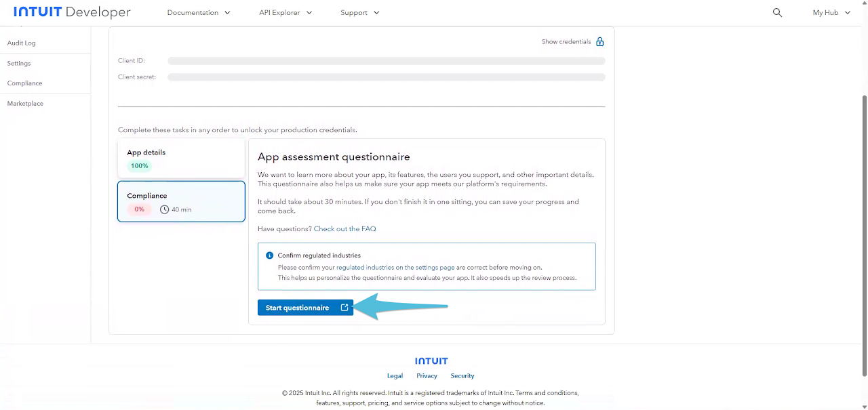Image resolution: width=868 pixels, height=410 pixels.
Task: Open Audit Log in the sidebar
Action: pos(22,43)
